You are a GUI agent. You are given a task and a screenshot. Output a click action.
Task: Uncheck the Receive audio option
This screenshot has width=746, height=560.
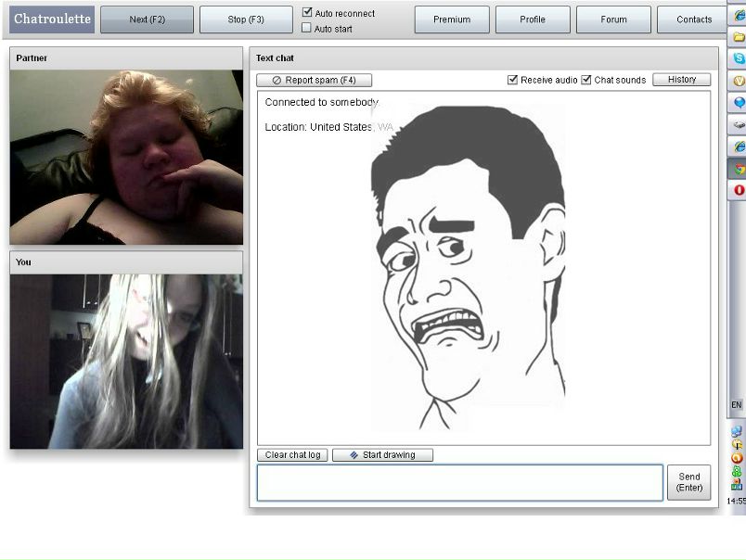[x=512, y=80]
